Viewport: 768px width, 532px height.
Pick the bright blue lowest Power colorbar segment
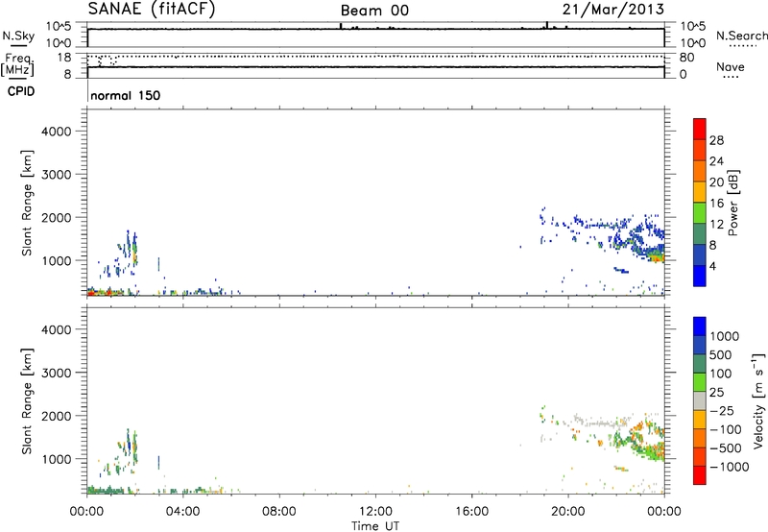tap(700, 276)
